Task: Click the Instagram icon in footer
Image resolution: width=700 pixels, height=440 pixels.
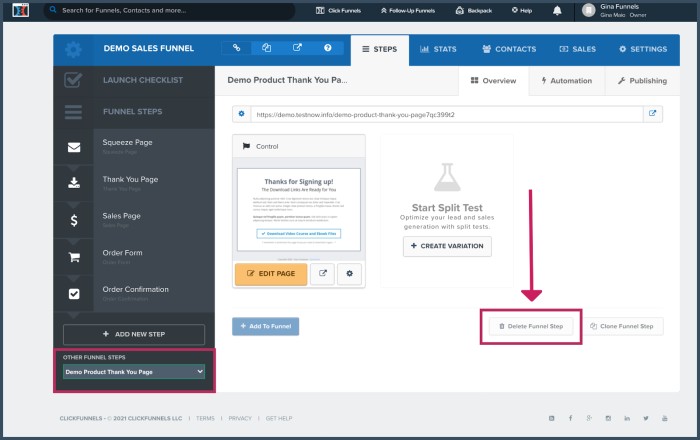Action: click(608, 418)
